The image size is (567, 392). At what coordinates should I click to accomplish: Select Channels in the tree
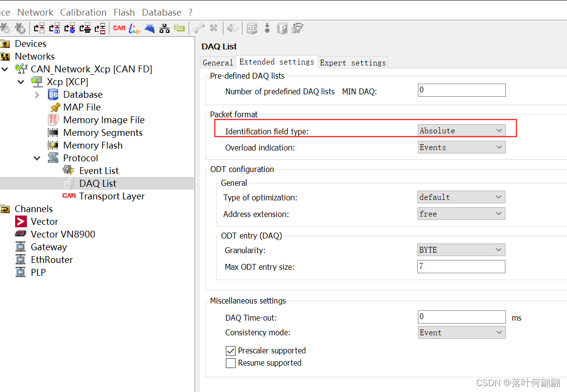click(x=34, y=209)
